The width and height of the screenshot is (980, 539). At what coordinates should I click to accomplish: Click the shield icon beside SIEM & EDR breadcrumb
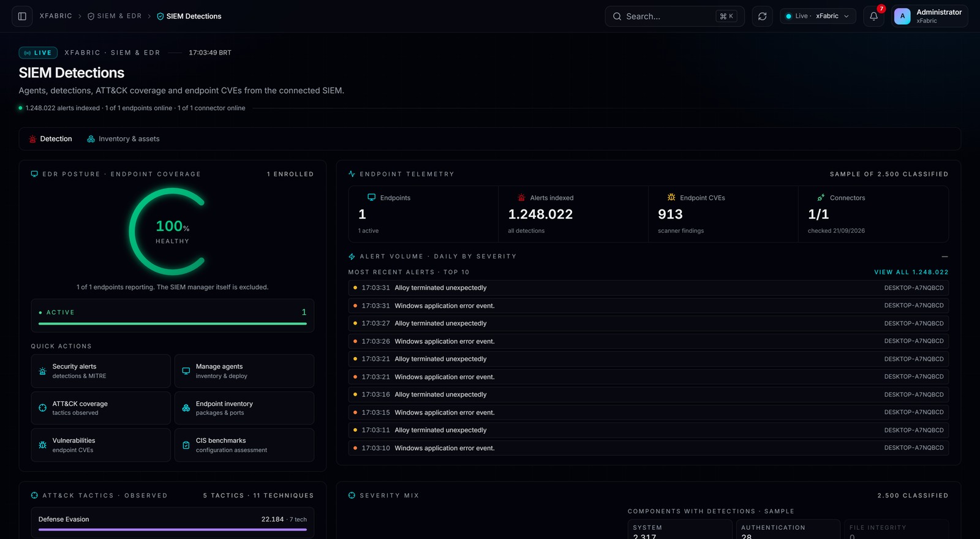click(x=91, y=17)
